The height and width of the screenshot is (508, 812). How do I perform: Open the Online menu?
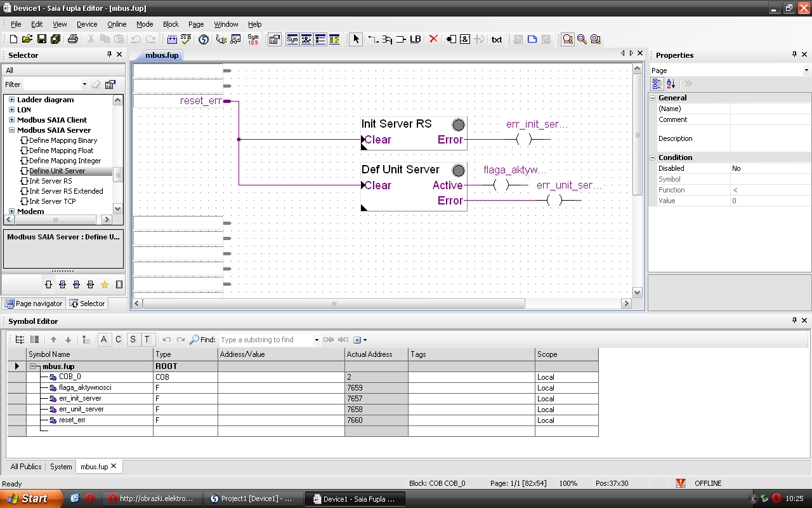pyautogui.click(x=117, y=24)
